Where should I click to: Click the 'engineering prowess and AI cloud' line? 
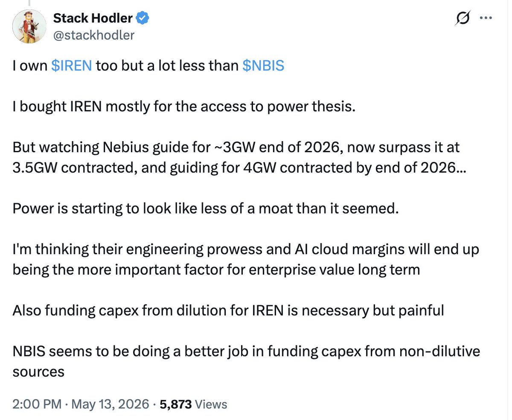coord(245,249)
